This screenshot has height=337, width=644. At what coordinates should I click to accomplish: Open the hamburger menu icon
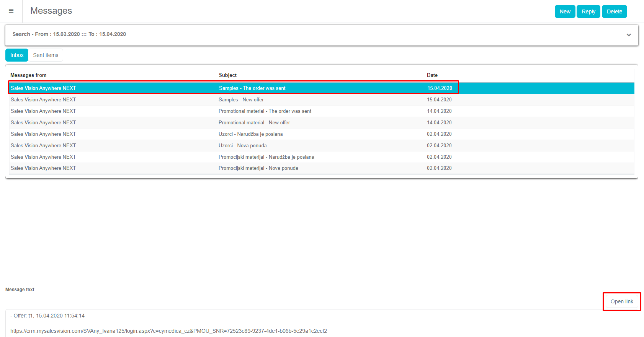click(11, 11)
